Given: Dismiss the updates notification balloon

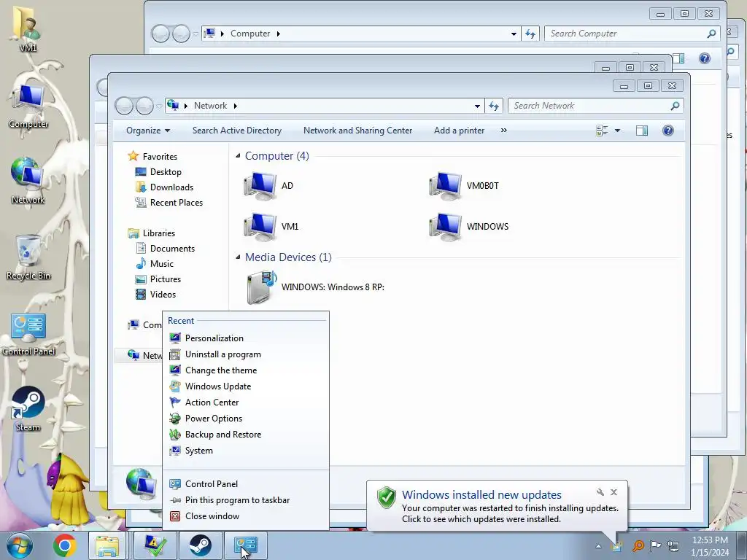Looking at the screenshot, I should pos(614,492).
